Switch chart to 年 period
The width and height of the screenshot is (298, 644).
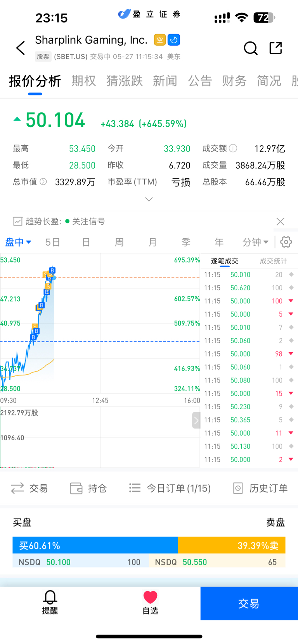coord(219,242)
